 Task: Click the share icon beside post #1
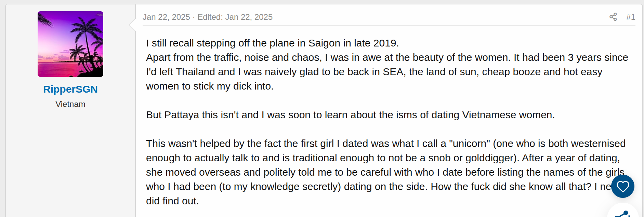point(613,17)
